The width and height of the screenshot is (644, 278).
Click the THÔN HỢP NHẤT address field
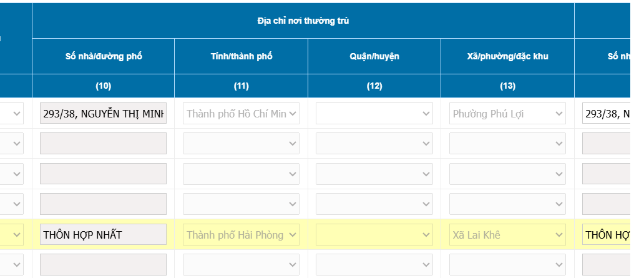click(103, 235)
